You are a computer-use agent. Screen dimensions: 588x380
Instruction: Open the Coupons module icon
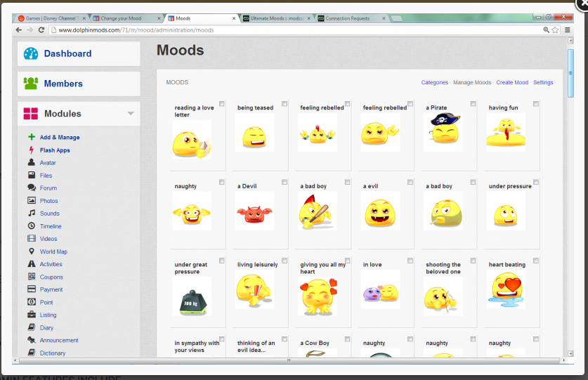coord(32,277)
